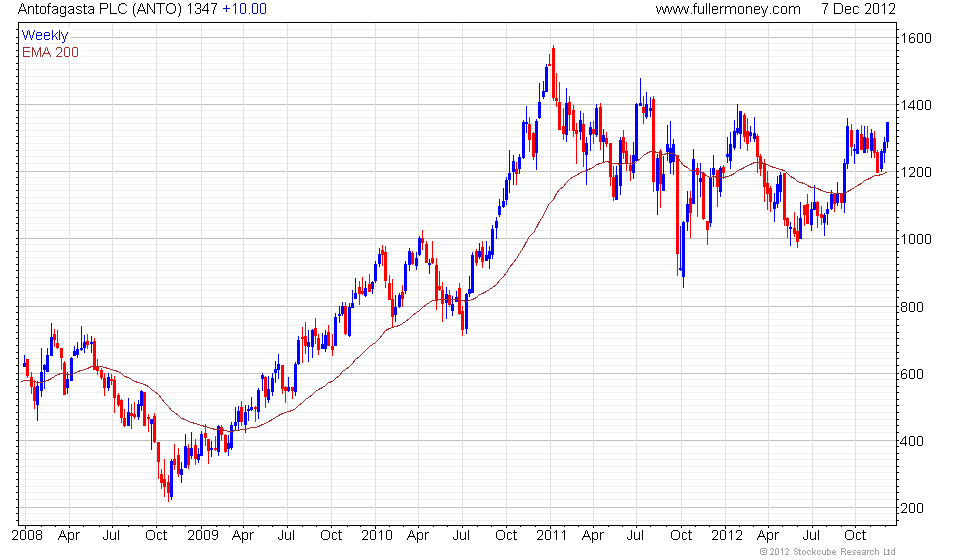Click the +10.00 price change value
The image size is (980, 560).
pyautogui.click(x=244, y=9)
